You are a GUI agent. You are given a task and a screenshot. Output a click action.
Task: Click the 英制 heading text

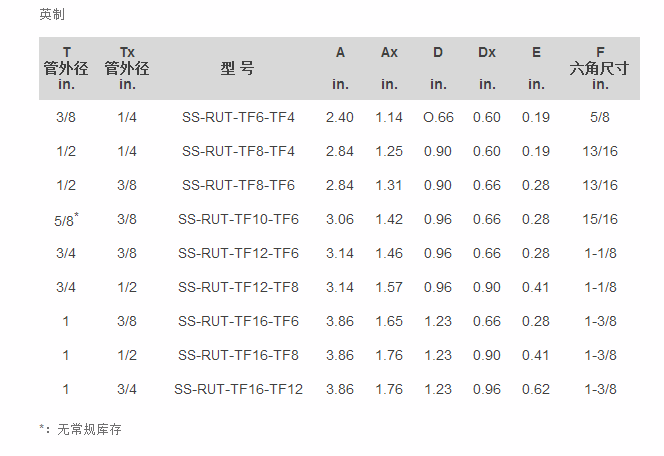coord(52,14)
